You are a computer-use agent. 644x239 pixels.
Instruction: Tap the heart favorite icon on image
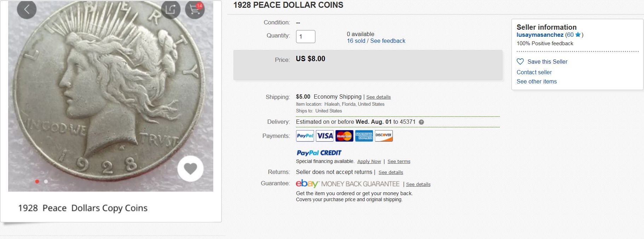[x=190, y=169]
